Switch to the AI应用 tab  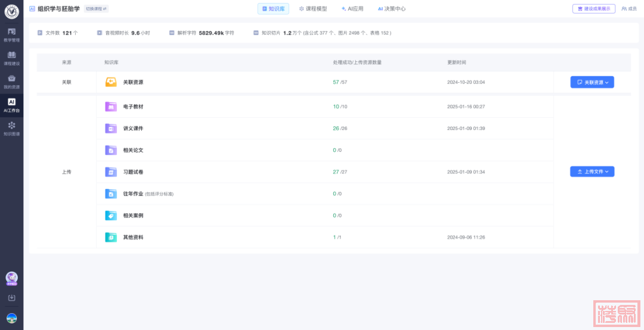click(352, 9)
